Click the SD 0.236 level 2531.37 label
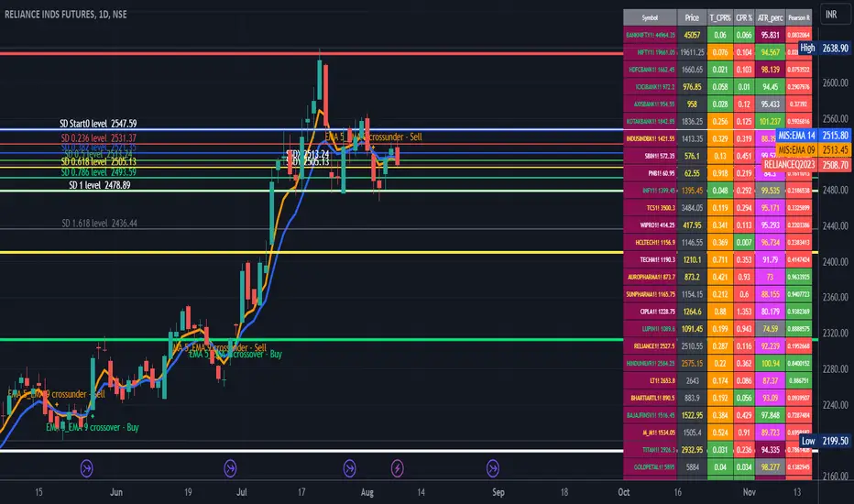Viewport: 854px width, 504px height. click(x=99, y=138)
